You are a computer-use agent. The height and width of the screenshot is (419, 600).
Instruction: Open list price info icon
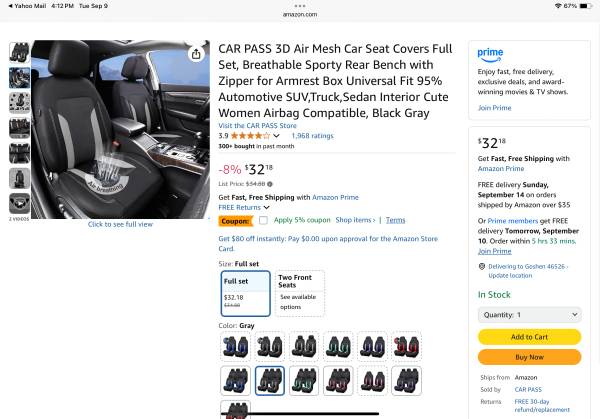coord(270,184)
